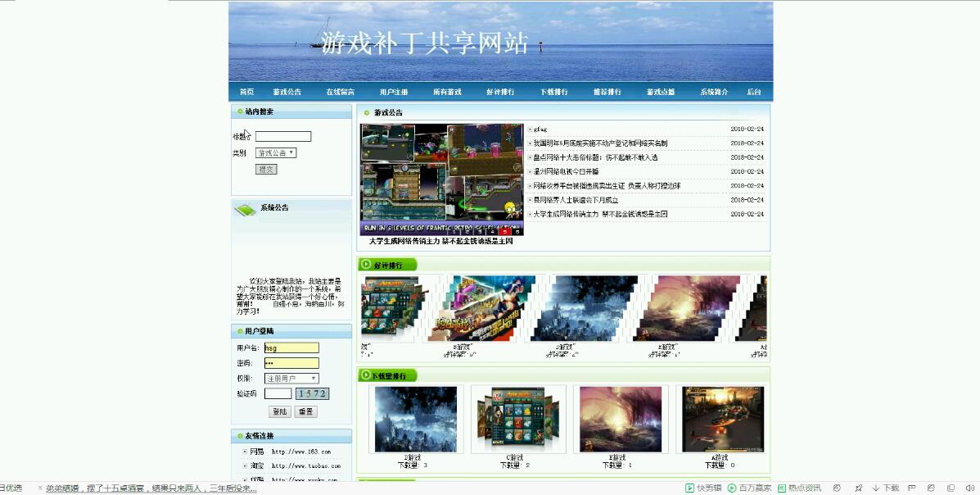Click the announcement slideshow game image
The image size is (980, 495).
[x=442, y=179]
